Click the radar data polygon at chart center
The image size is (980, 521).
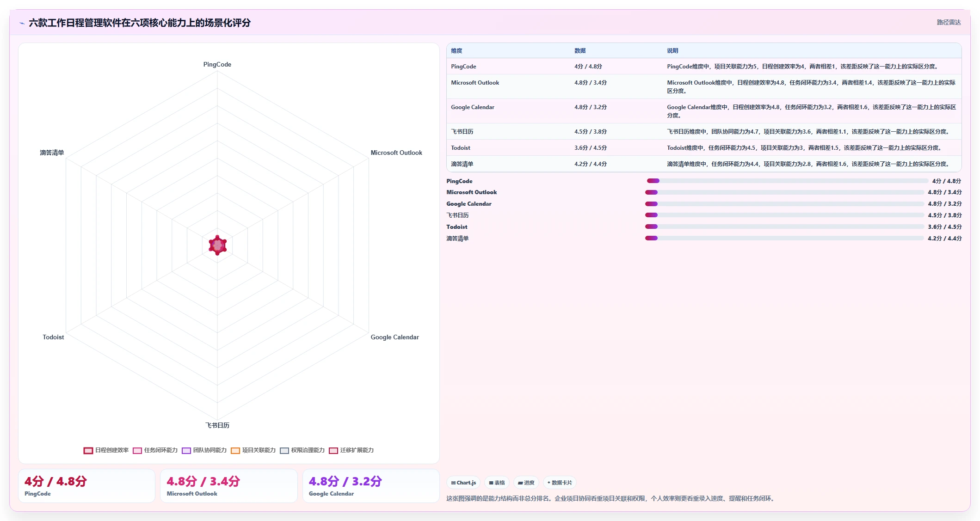tap(217, 245)
